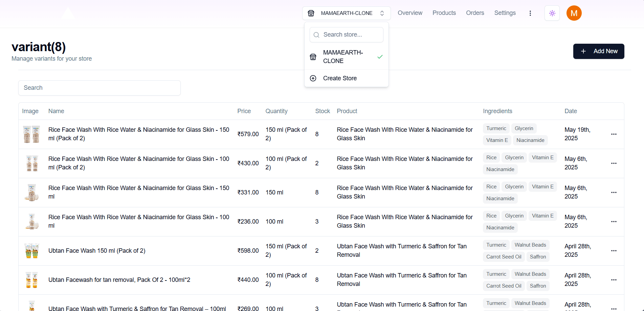Click the Ingredients column header
Image resolution: width=644 pixels, height=311 pixels.
(x=497, y=111)
